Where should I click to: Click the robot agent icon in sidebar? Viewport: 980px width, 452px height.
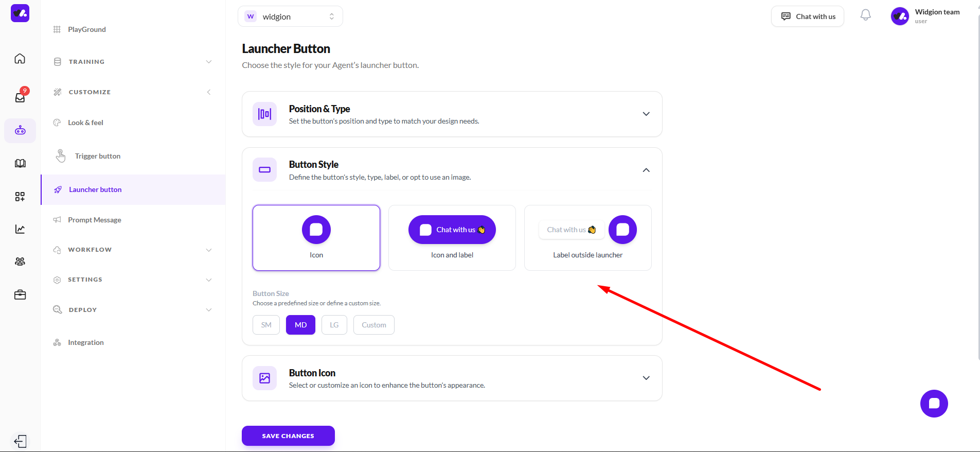click(20, 130)
